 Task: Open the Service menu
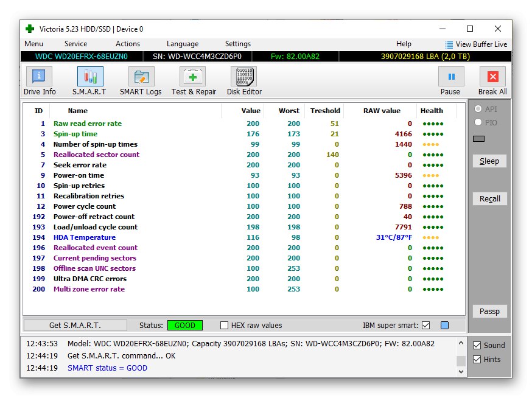tap(75, 44)
